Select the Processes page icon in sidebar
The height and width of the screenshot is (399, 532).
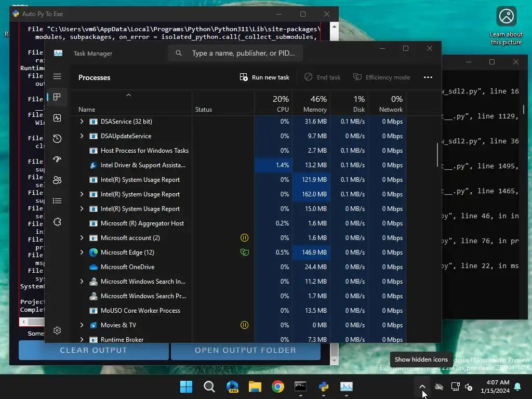click(57, 97)
